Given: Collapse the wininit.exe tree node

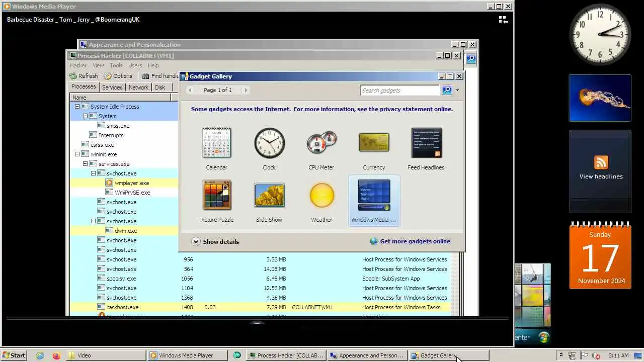Looking at the screenshot, I should pos(77,154).
